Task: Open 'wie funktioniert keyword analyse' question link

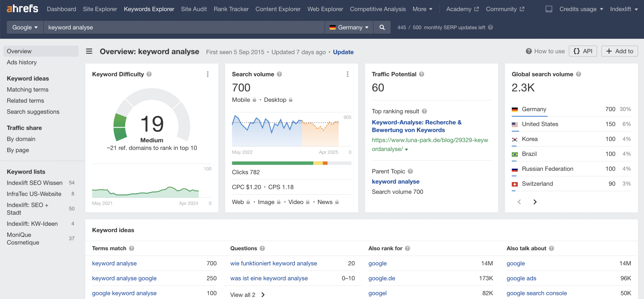Action: [x=274, y=263]
